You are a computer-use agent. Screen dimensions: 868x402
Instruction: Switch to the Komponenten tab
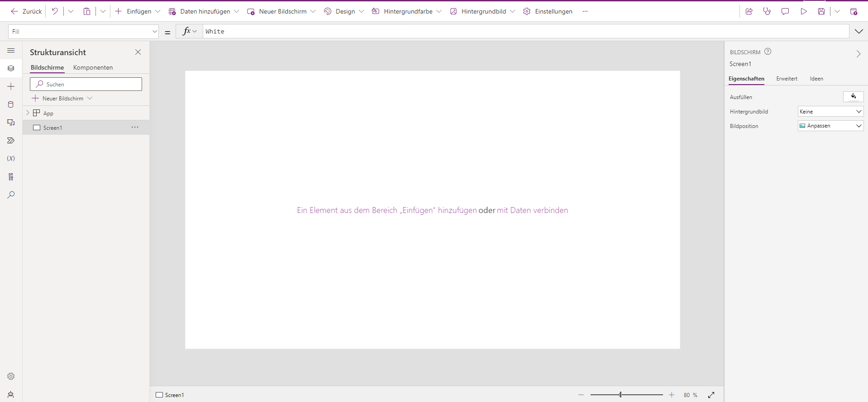[93, 67]
